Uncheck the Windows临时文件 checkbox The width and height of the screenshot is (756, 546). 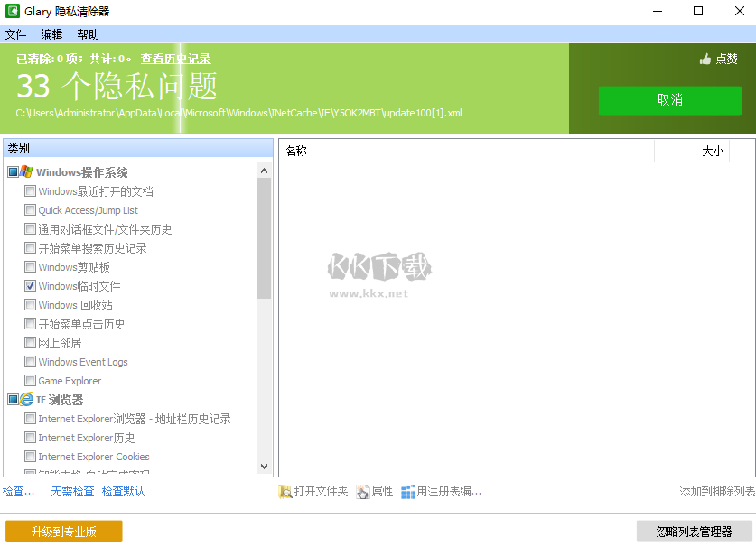pos(30,285)
